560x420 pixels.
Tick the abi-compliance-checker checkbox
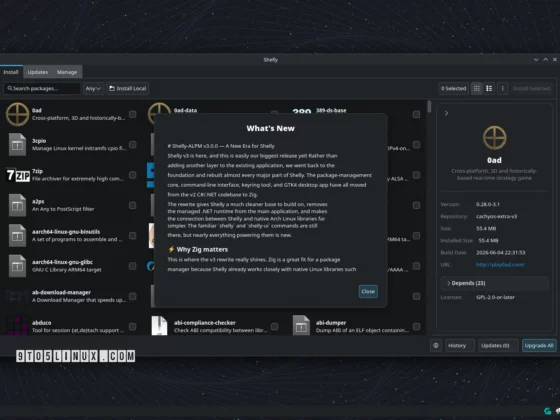pos(274,327)
